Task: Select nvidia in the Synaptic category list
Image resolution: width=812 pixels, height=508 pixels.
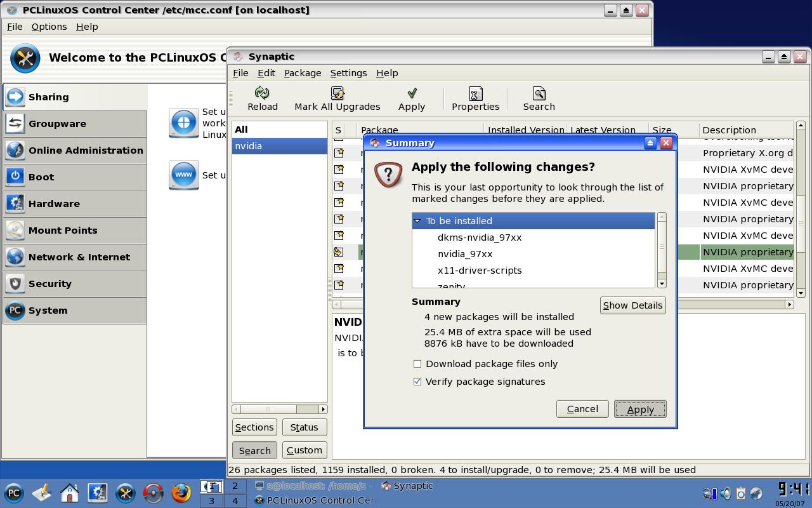Action: click(x=280, y=146)
